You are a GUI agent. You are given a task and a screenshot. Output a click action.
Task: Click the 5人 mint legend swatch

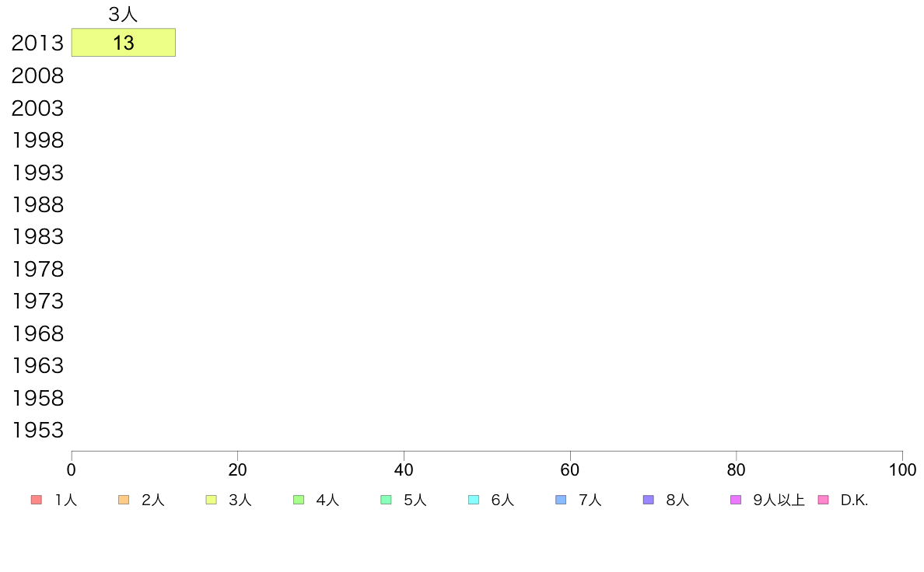pyautogui.click(x=386, y=500)
